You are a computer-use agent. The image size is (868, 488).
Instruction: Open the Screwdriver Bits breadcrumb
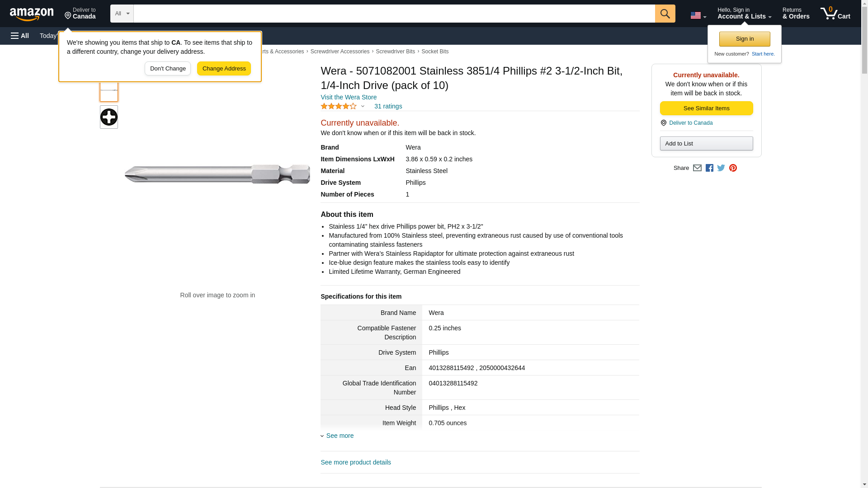tap(395, 52)
